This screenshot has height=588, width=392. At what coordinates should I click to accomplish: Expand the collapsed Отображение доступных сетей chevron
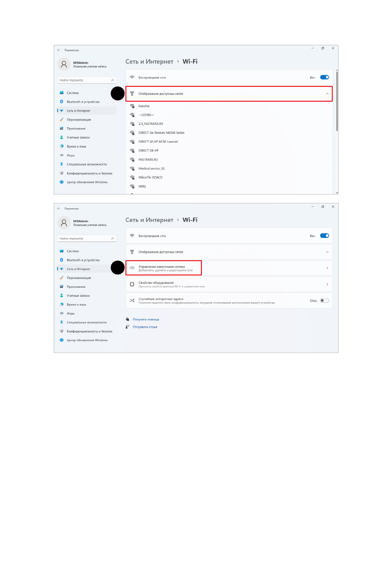coord(327,252)
